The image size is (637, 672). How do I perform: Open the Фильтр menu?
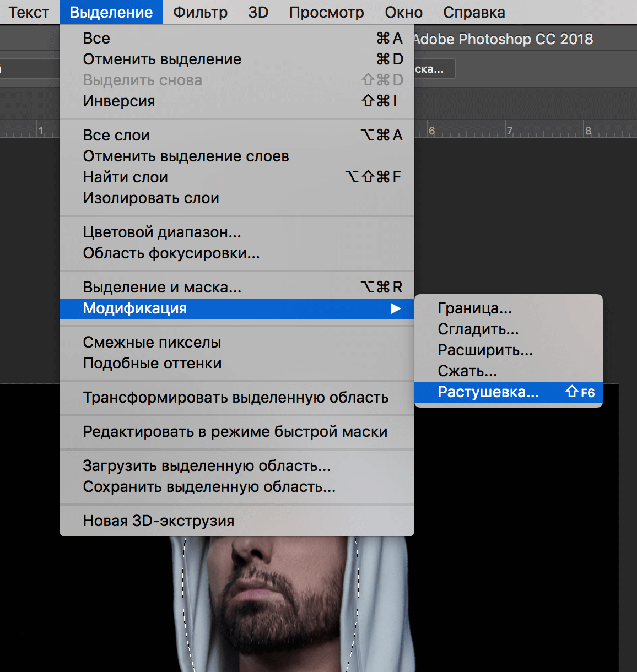(x=199, y=12)
